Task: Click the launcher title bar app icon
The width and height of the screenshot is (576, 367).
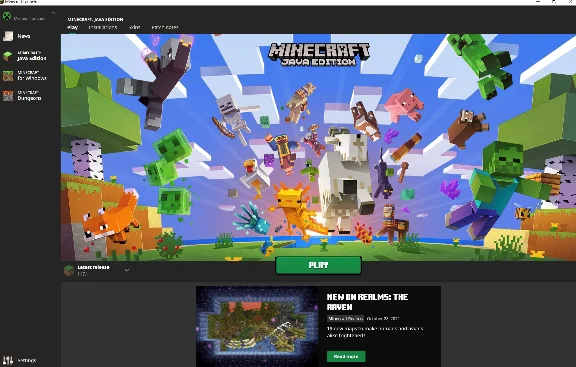Action: (2, 2)
